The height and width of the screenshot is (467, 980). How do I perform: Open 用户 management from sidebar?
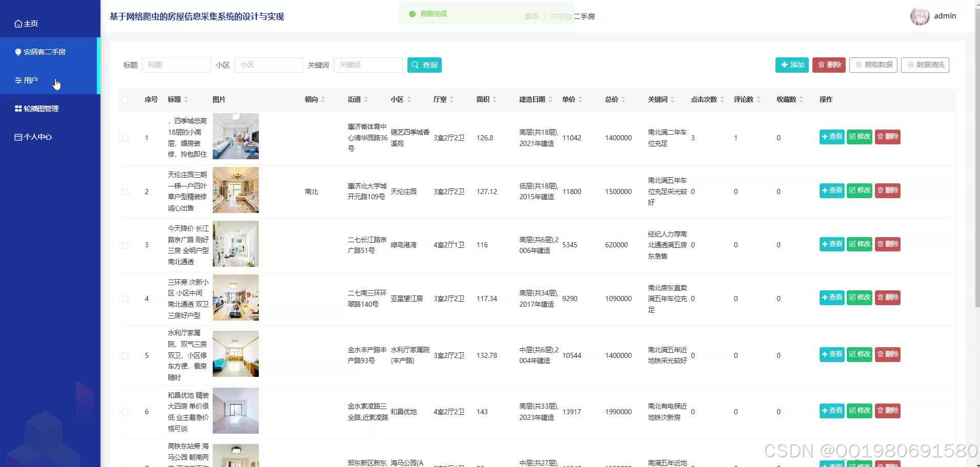click(x=29, y=80)
